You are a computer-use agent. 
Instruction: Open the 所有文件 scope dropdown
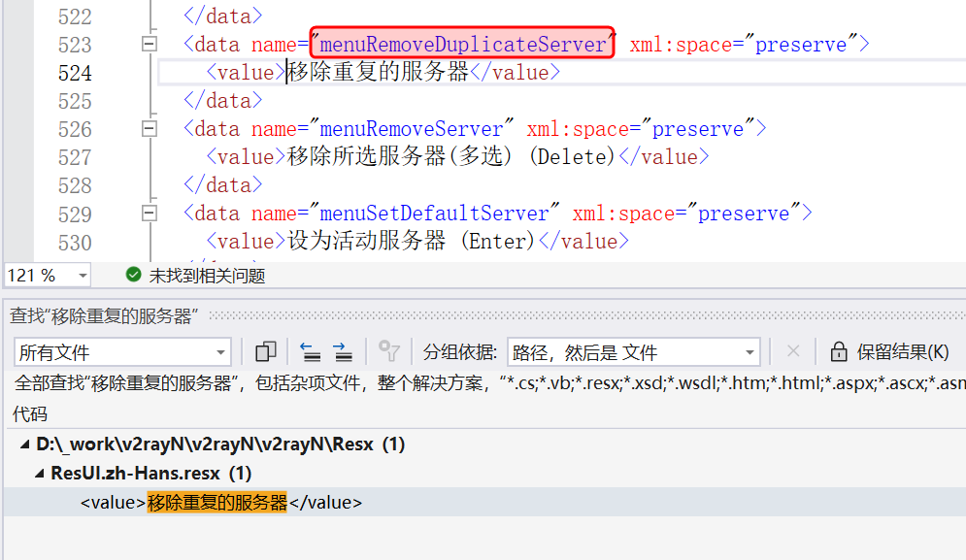(x=220, y=352)
